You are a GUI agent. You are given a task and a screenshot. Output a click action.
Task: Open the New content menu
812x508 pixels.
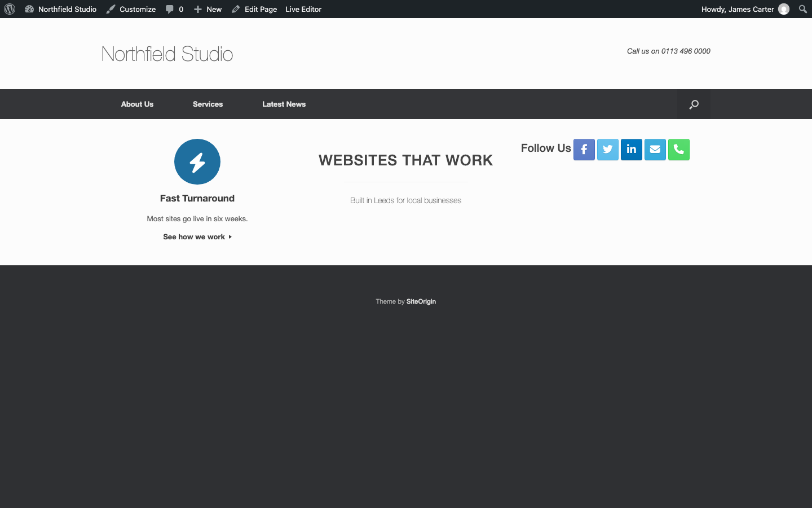click(208, 9)
